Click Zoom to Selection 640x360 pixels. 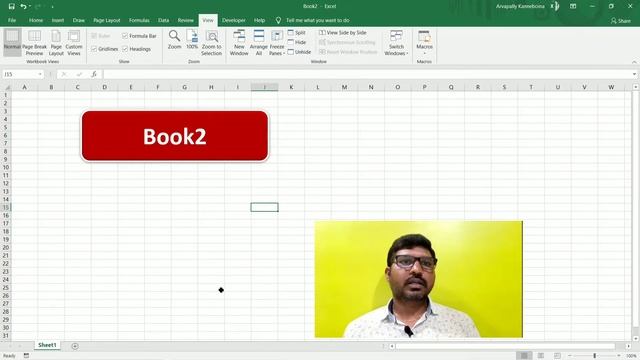pyautogui.click(x=211, y=42)
